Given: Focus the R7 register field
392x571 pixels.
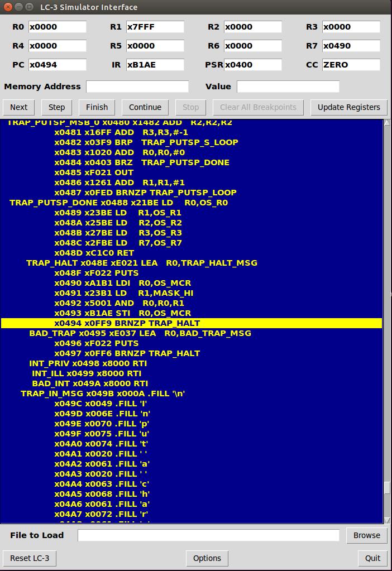Looking at the screenshot, I should coord(351,46).
